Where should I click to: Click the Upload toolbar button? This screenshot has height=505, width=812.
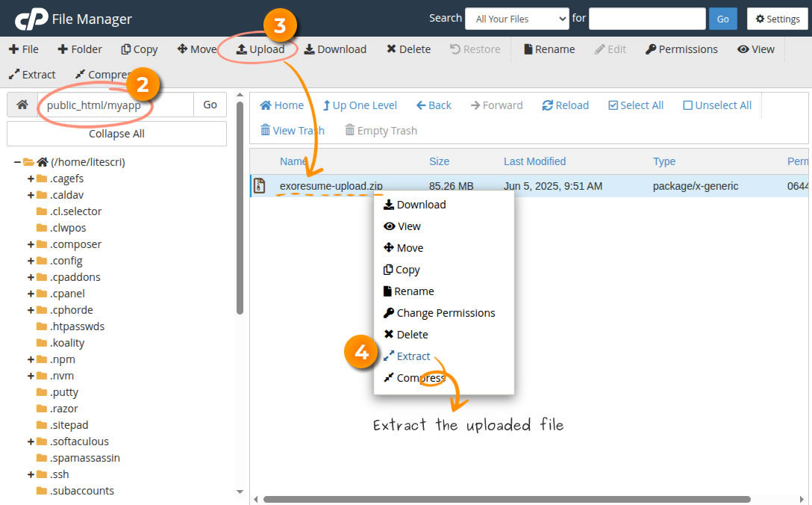coord(260,49)
